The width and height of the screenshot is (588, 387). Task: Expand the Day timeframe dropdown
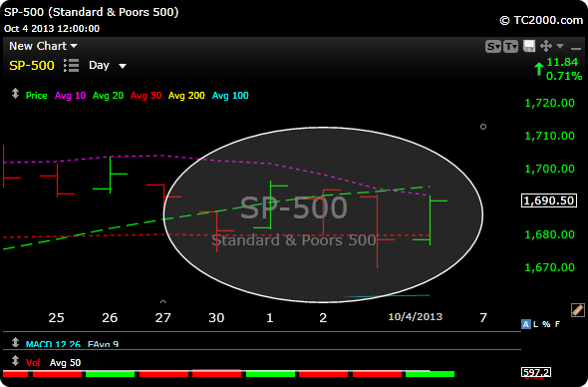click(x=108, y=65)
